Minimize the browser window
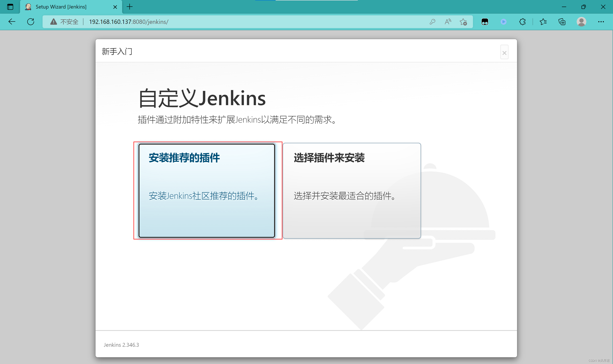 (564, 7)
